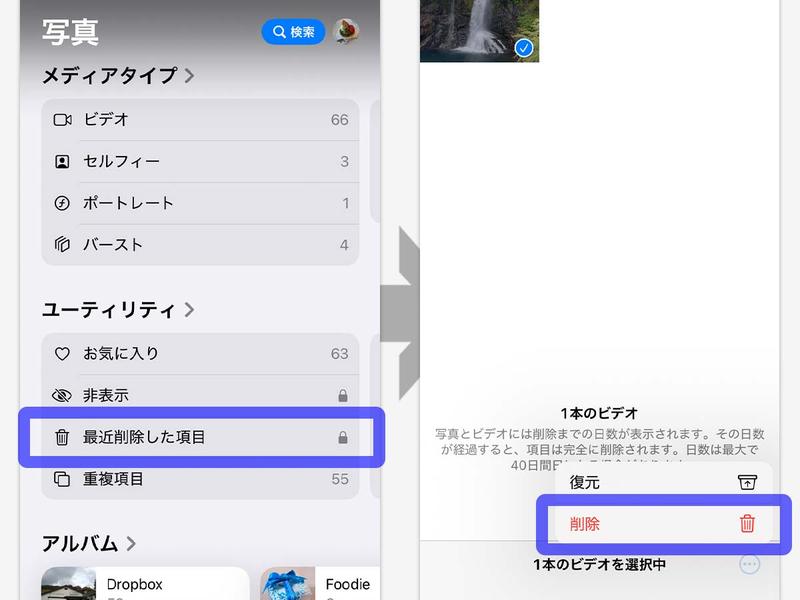Open the Dropbox album label
Screen dimensions: 800x600
coord(135,584)
